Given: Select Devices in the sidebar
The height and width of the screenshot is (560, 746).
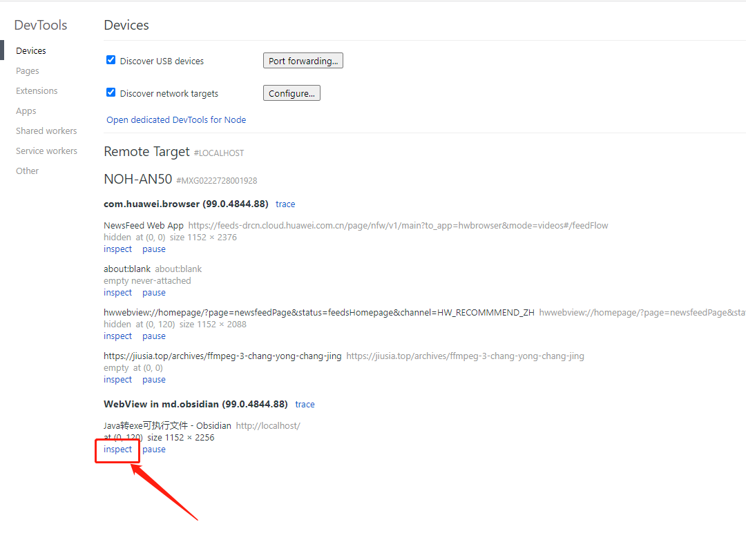Looking at the screenshot, I should (x=31, y=50).
